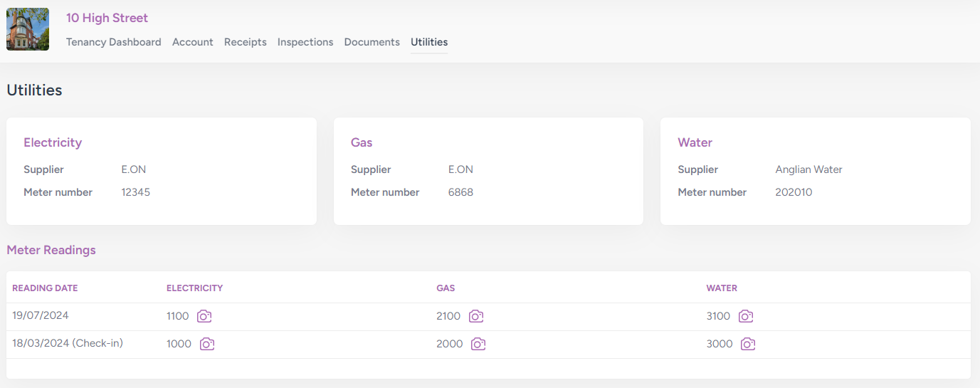Screen dimensions: 980x388
Task: Select the 19/07/2024 reading row date
Action: (x=41, y=315)
